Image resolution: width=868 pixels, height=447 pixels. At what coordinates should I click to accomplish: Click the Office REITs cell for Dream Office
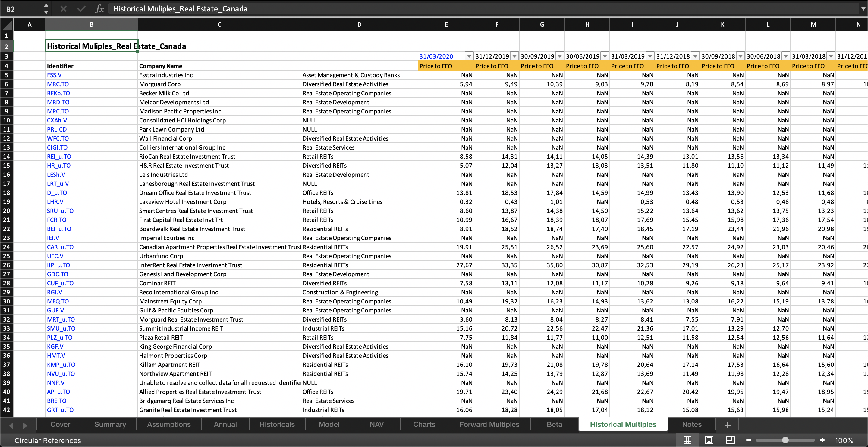pos(359,193)
